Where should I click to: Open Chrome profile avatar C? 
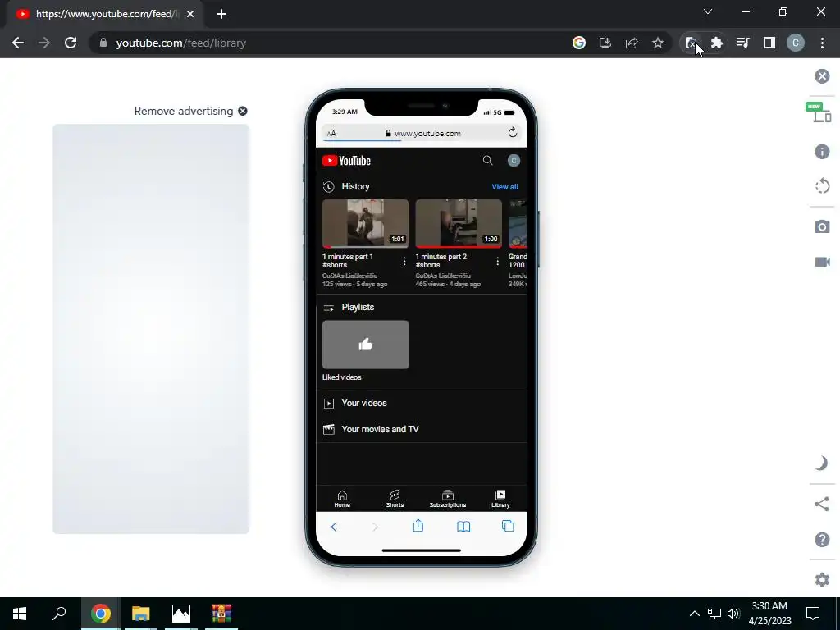(796, 43)
